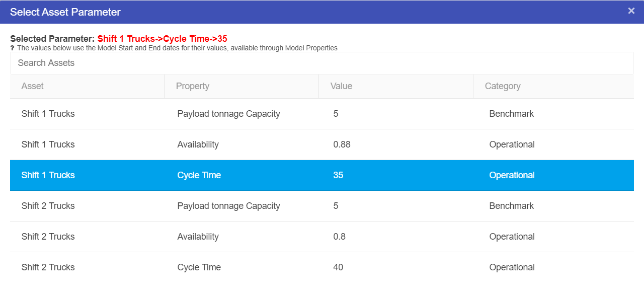644x296 pixels.
Task: Click Benchmark category for Shift 1 Trucks
Action: 511,114
